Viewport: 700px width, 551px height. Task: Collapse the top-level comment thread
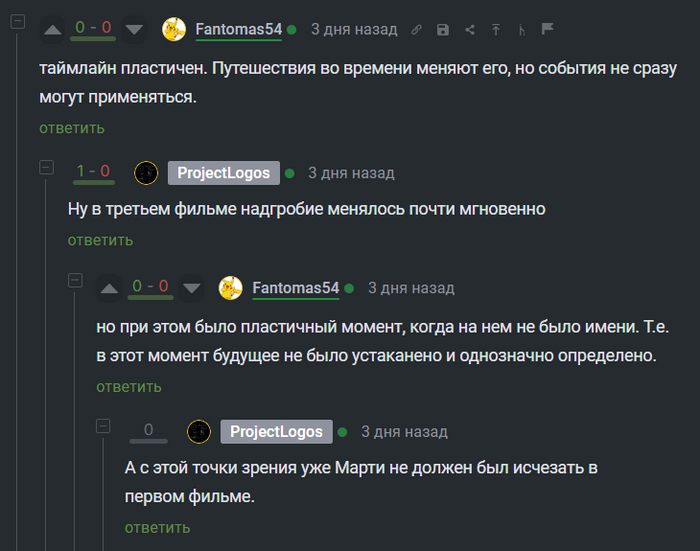17,21
